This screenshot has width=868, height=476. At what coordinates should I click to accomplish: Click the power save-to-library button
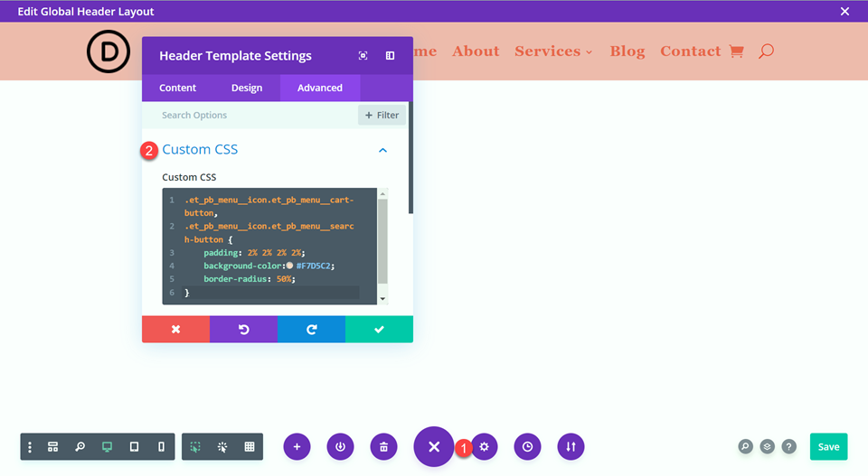341,447
